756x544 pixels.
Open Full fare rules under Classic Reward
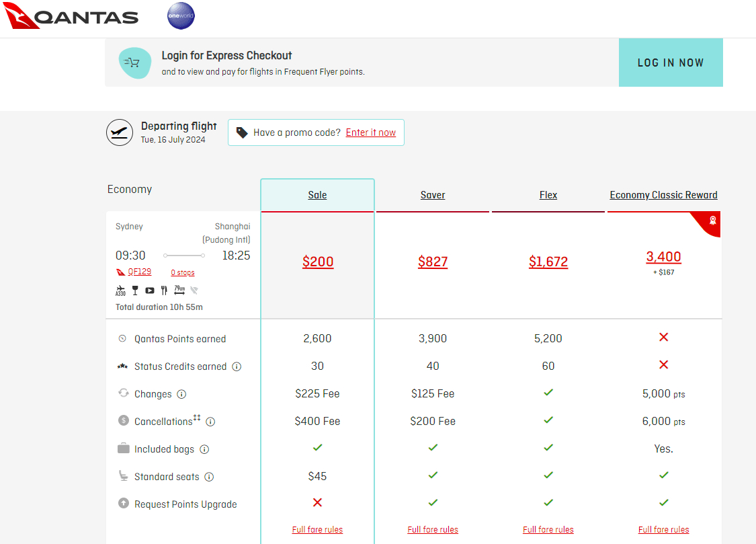pyautogui.click(x=663, y=529)
